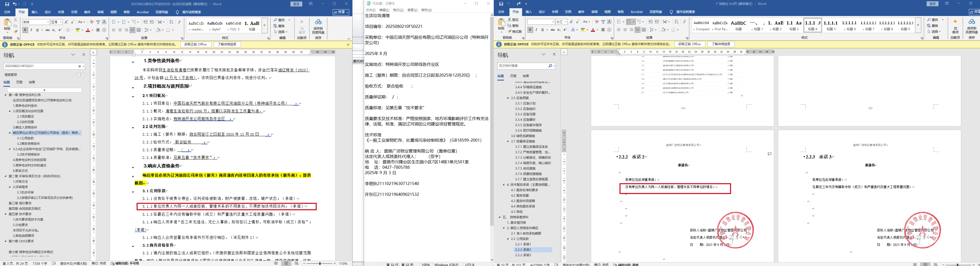Toggle subscript in the left Word ribbon
This screenshot has height=266, width=980.
54,30
